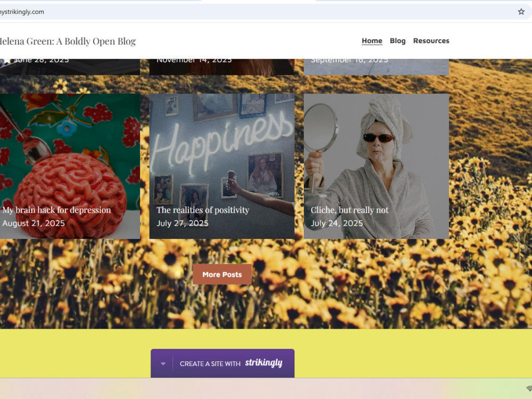The image size is (532, 399).
Task: Open the Resources menu item
Action: click(x=431, y=41)
